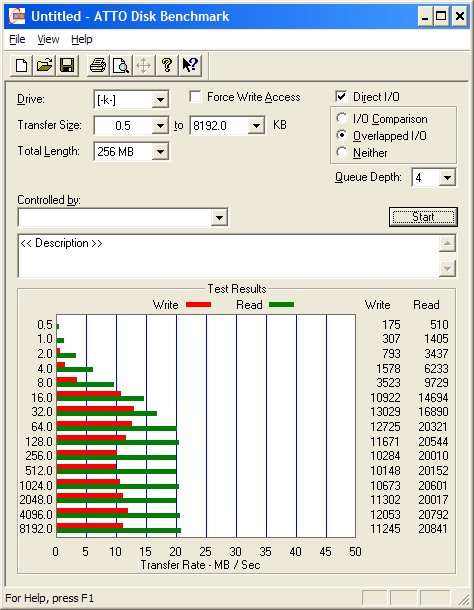Click the 256.0 transfer size row label

39,456
